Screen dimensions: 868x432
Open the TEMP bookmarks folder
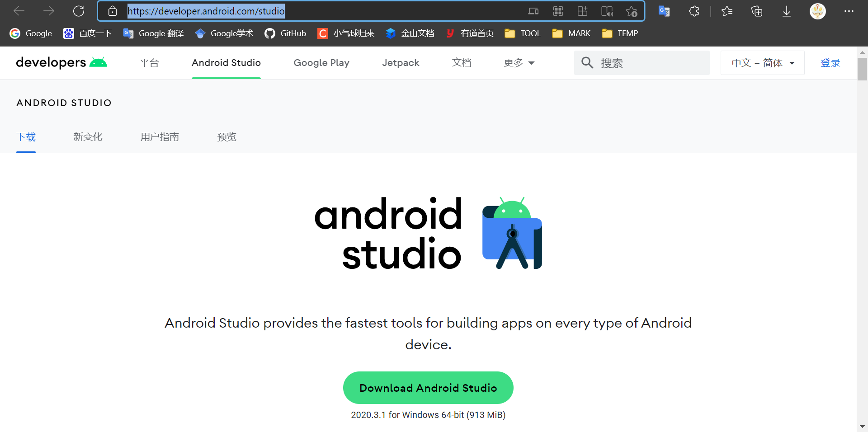point(620,33)
